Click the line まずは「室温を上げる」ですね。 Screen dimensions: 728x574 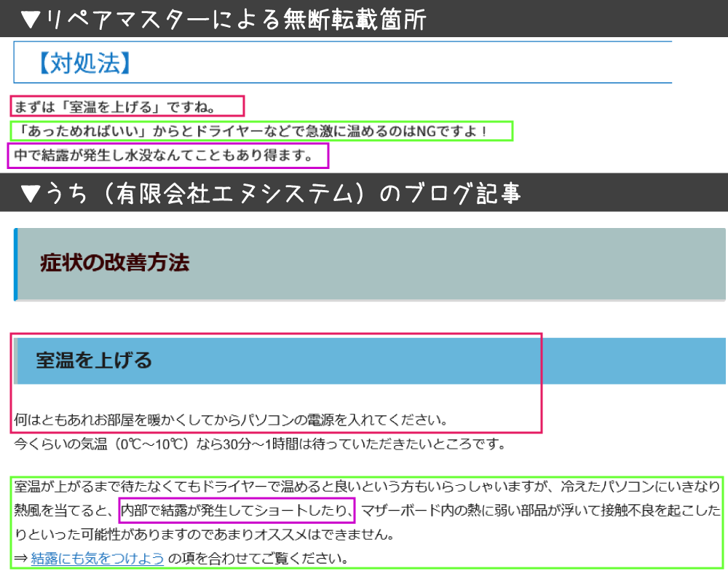pos(114,107)
